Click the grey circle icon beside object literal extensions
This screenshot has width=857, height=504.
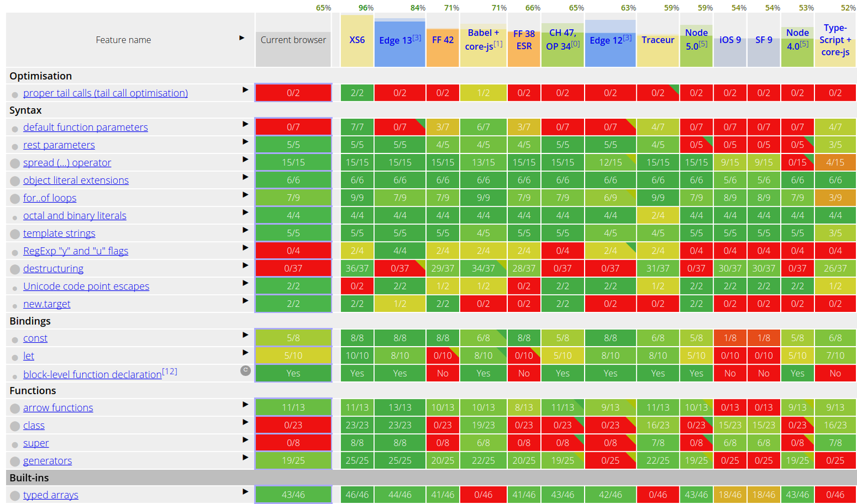click(x=15, y=181)
